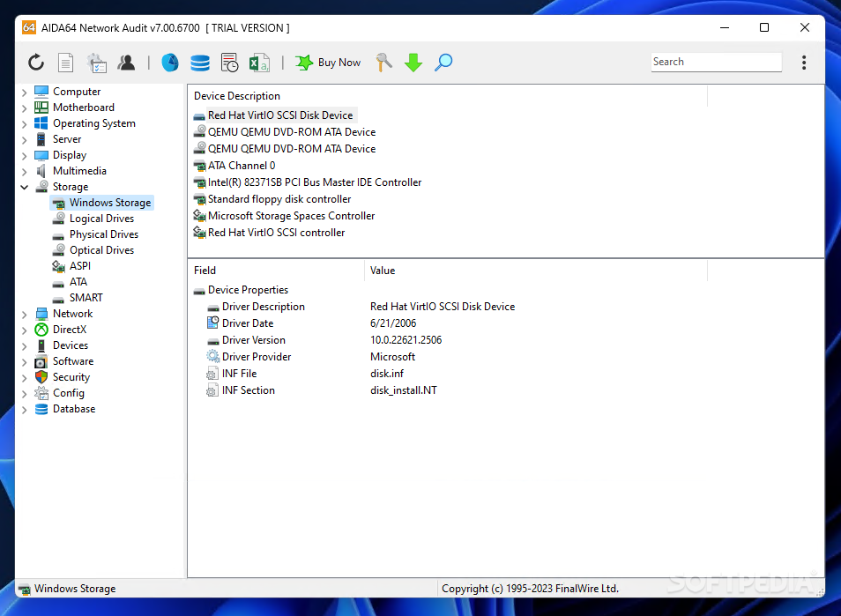Expand the DirectX tree node
The height and width of the screenshot is (616, 841).
tap(24, 330)
